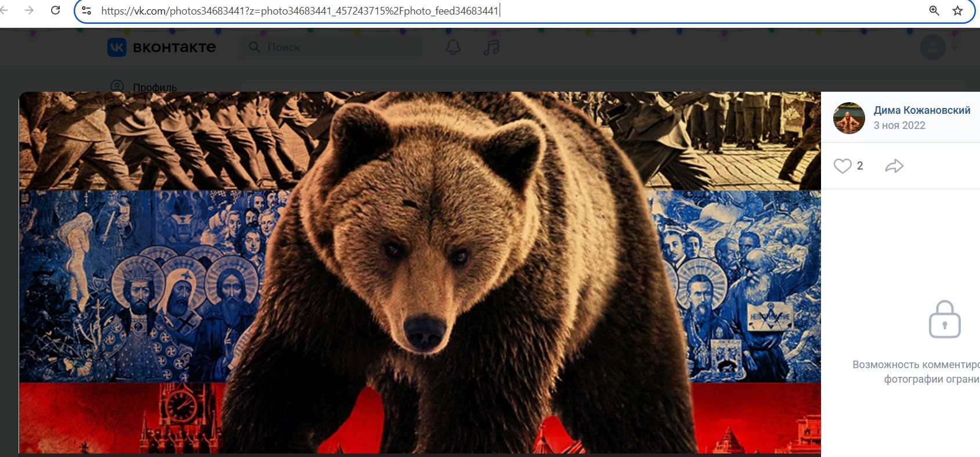Expand the account menu chevron by the avatar
Viewport: 980px width, 457px height.
coord(955,47)
